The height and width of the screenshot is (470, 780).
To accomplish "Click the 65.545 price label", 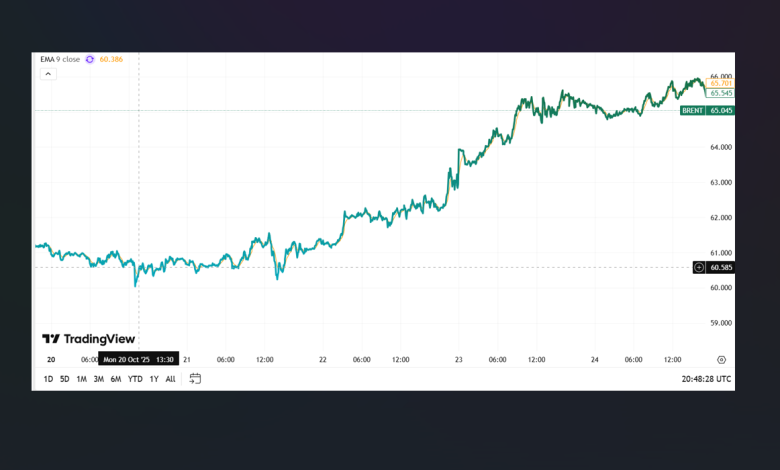I will [x=720, y=93].
